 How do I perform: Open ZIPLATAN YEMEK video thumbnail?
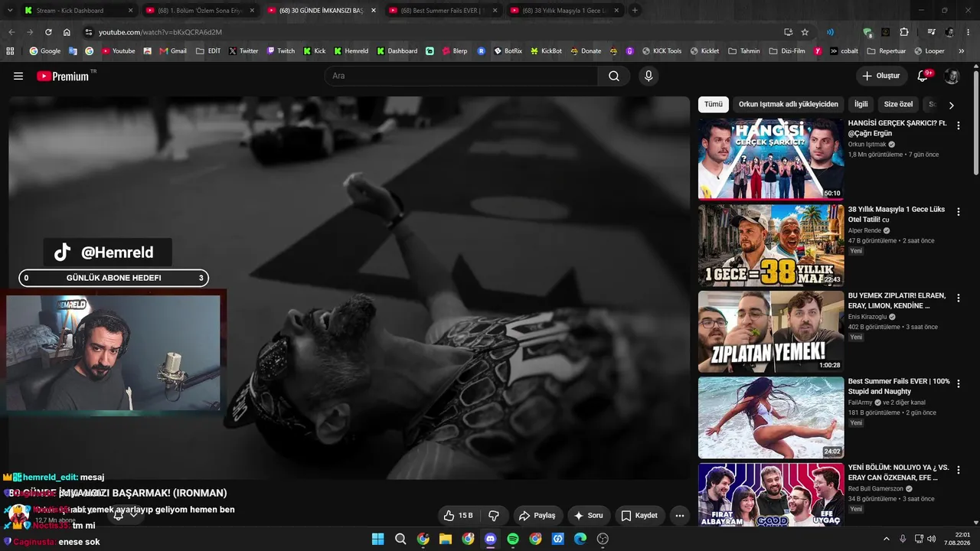click(771, 331)
